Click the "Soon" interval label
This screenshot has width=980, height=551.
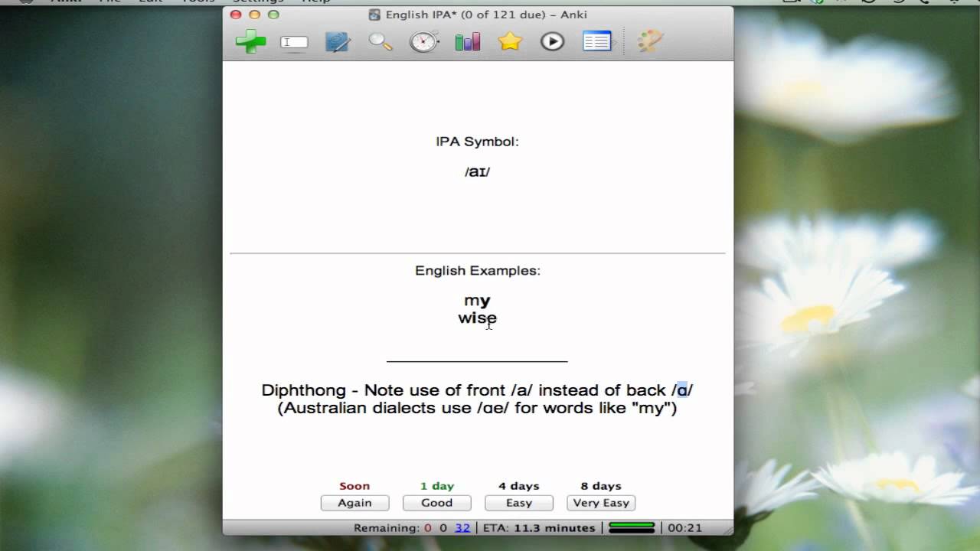click(354, 486)
